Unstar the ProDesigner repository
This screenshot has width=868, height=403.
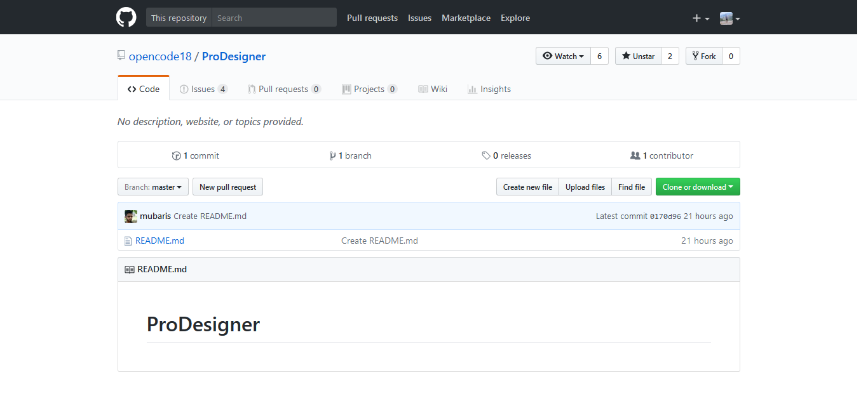pyautogui.click(x=638, y=56)
